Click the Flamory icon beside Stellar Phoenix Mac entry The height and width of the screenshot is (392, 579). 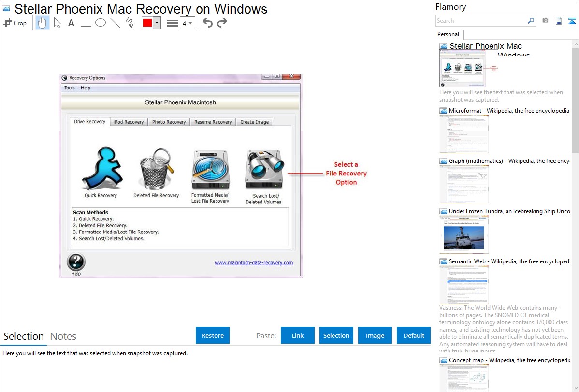tap(443, 46)
